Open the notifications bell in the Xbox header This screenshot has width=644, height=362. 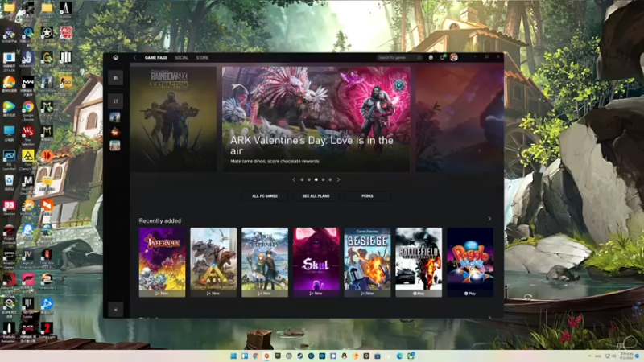(x=442, y=57)
